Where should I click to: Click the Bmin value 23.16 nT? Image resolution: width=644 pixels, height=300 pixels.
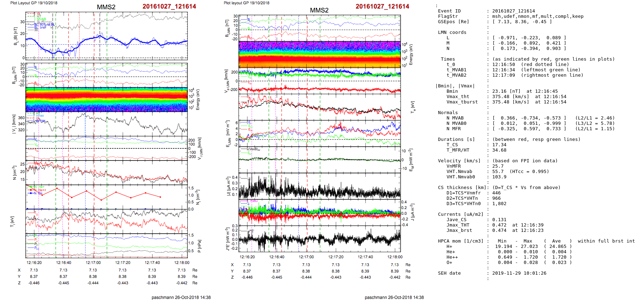click(506, 91)
